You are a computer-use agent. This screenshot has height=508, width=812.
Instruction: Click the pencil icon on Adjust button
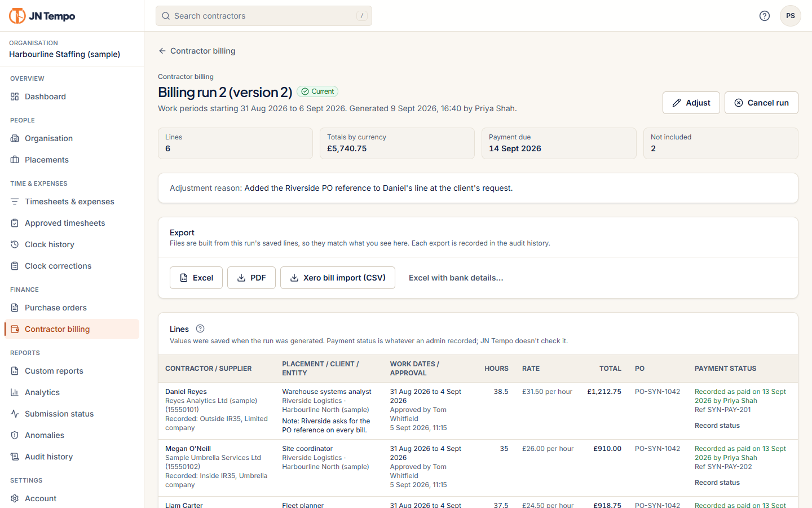coord(677,103)
